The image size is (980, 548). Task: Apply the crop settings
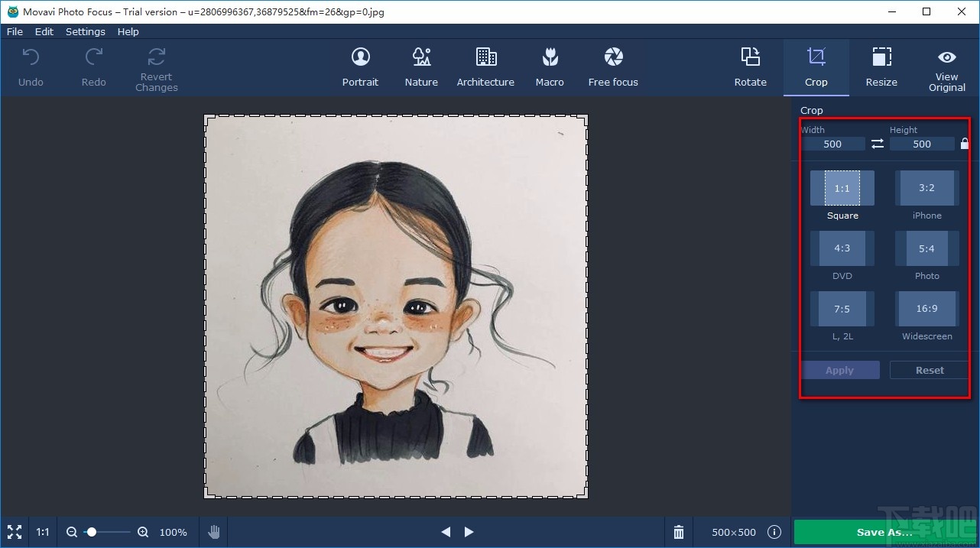pyautogui.click(x=840, y=370)
